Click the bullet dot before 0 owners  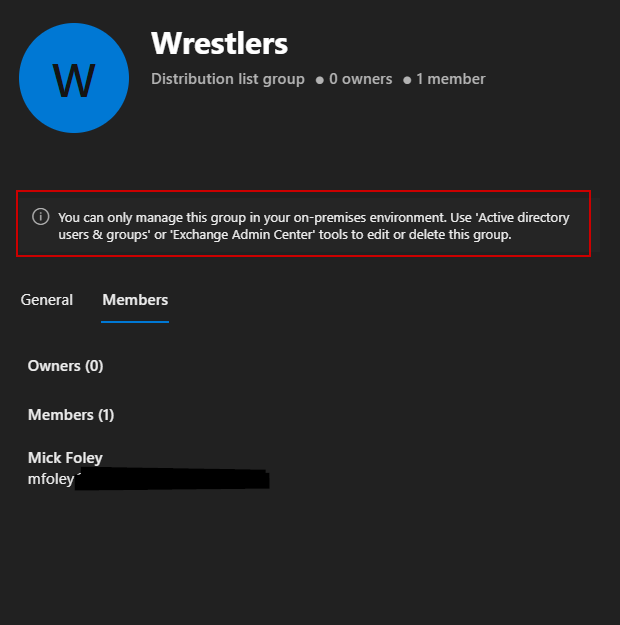tap(320, 80)
